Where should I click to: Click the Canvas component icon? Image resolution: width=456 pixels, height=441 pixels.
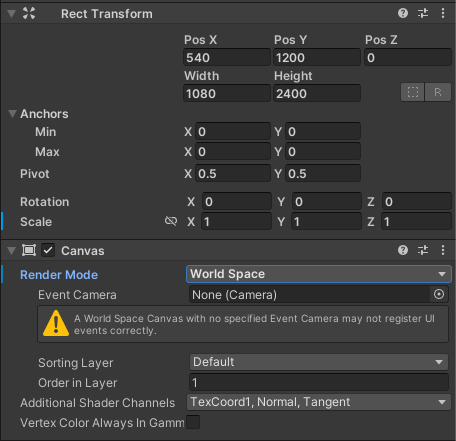click(29, 250)
